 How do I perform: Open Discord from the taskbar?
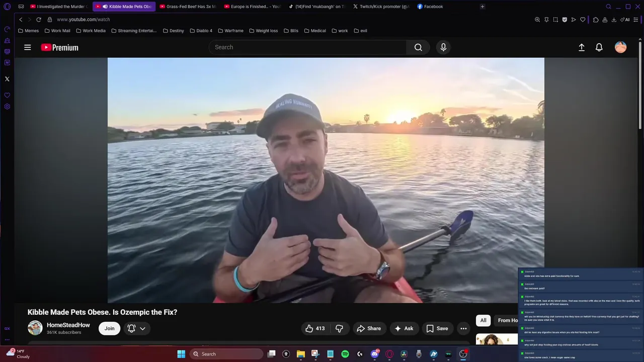click(x=374, y=354)
